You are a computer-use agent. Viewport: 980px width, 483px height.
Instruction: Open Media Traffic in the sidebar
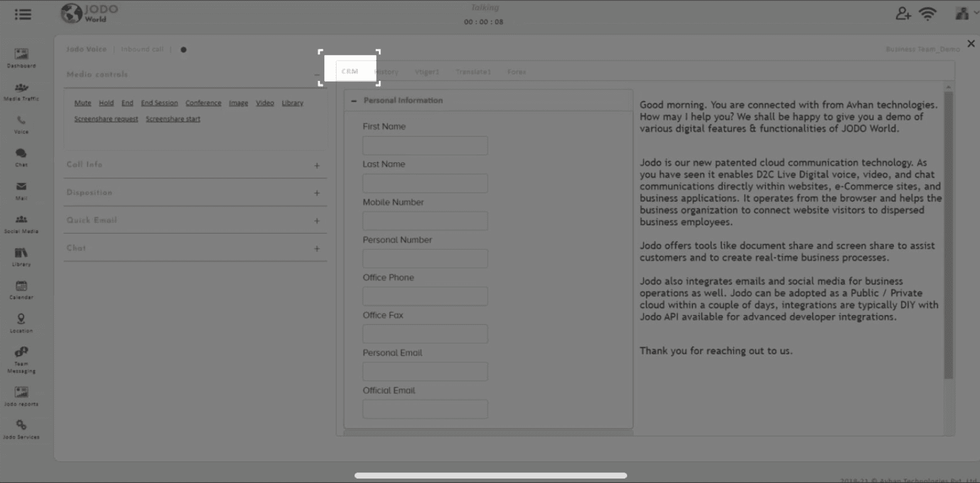tap(21, 92)
